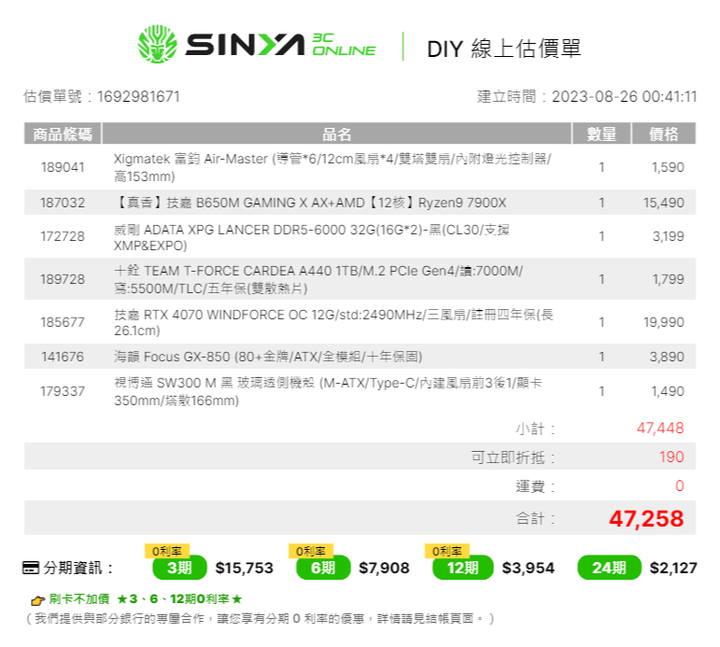Select the 24期 installment badge
This screenshot has height=647, width=720.
coord(609,568)
